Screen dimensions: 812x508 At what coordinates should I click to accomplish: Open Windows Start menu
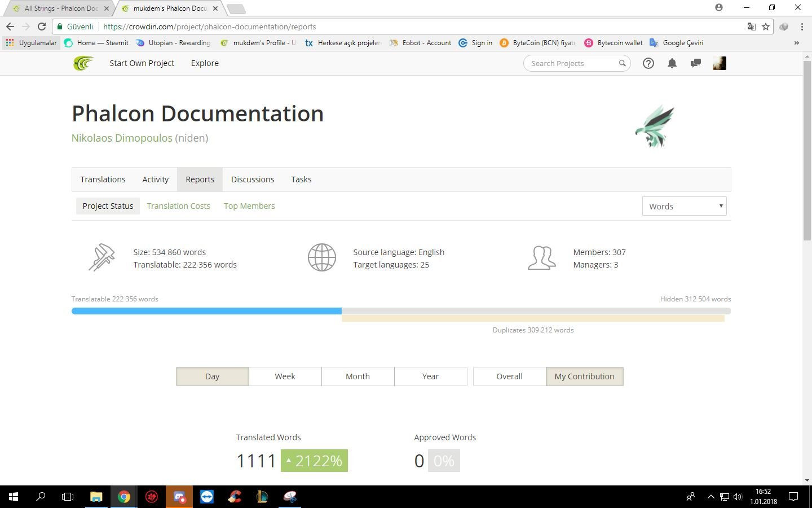(14, 497)
